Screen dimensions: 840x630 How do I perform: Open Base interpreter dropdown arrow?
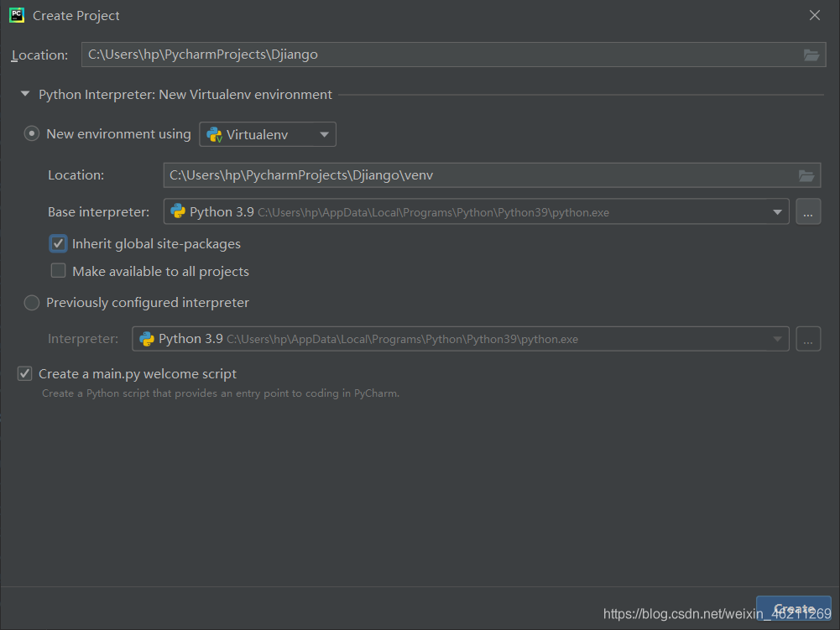click(x=777, y=212)
